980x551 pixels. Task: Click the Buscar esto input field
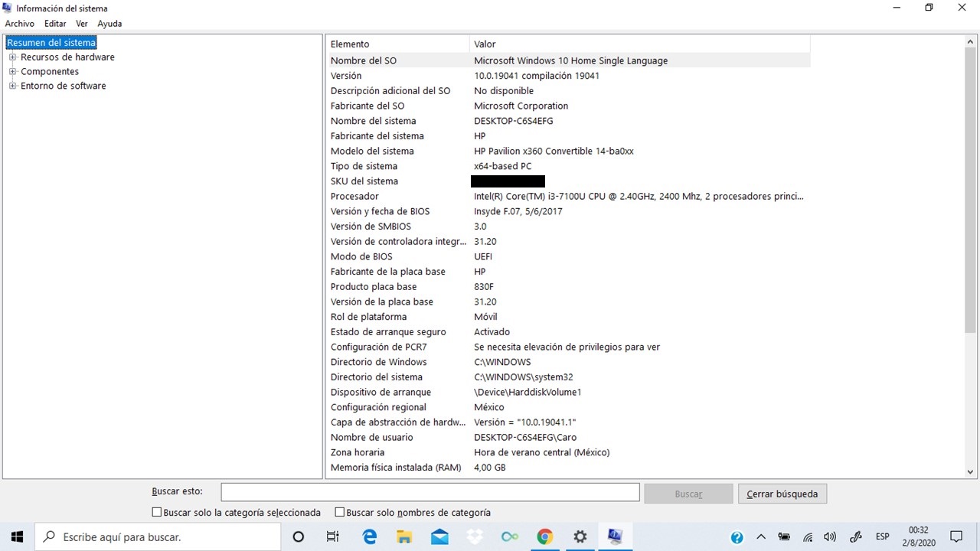tap(430, 493)
